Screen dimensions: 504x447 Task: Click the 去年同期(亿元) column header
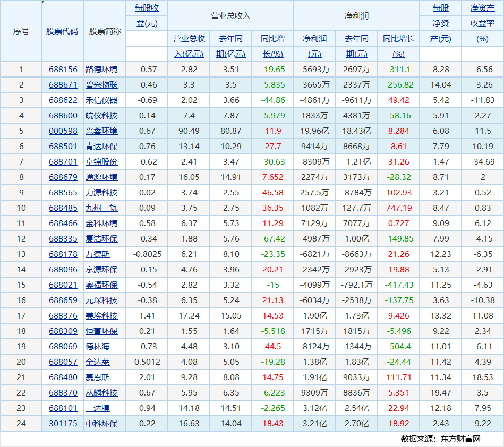point(230,47)
